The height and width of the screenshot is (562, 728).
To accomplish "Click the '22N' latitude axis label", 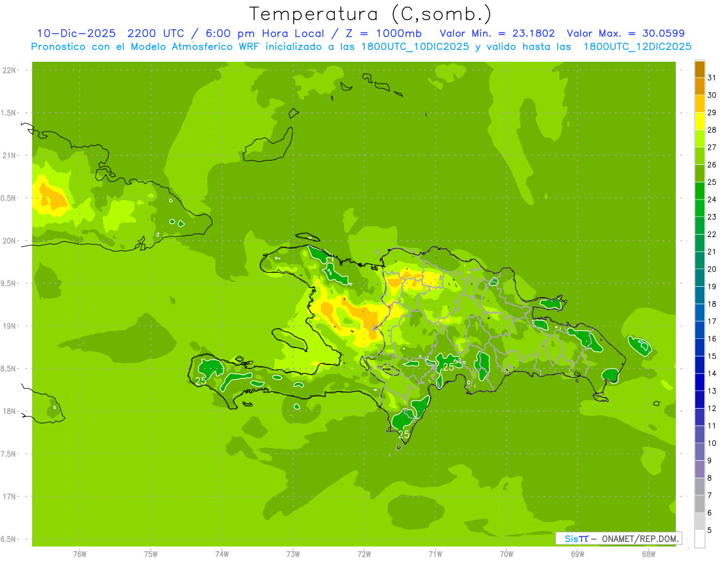I will [9, 70].
